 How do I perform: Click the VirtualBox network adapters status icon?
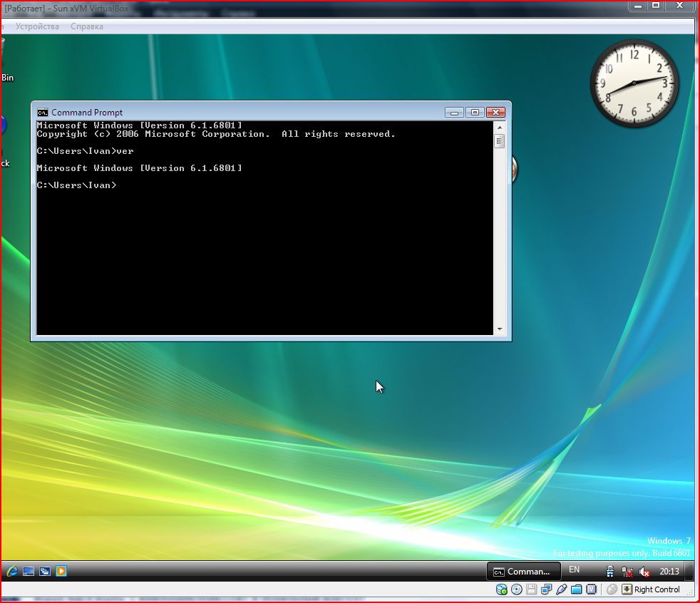pos(547,589)
